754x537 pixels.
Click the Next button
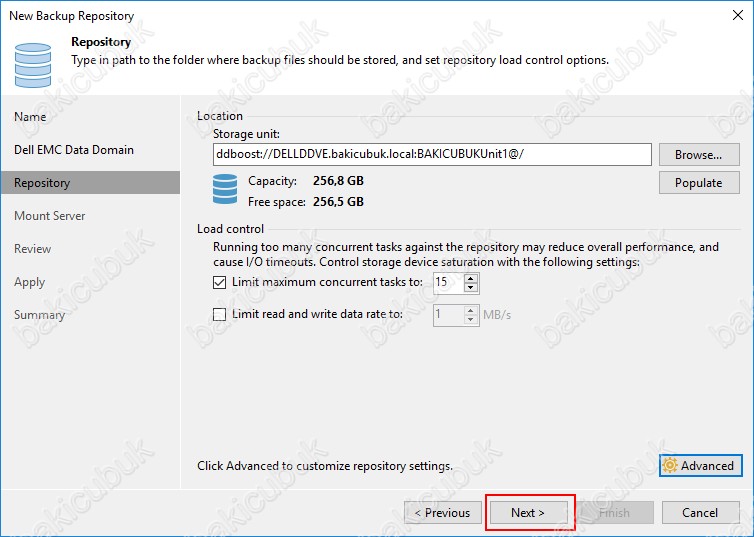(528, 513)
